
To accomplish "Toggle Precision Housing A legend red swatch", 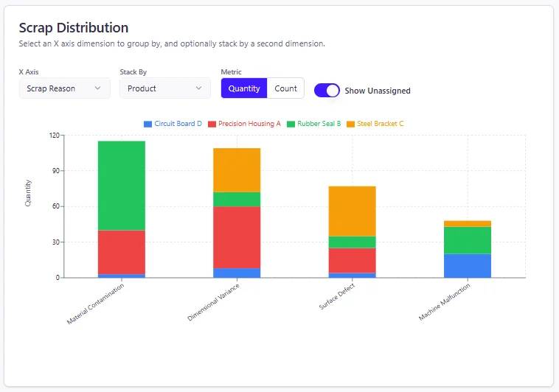I will pos(212,124).
